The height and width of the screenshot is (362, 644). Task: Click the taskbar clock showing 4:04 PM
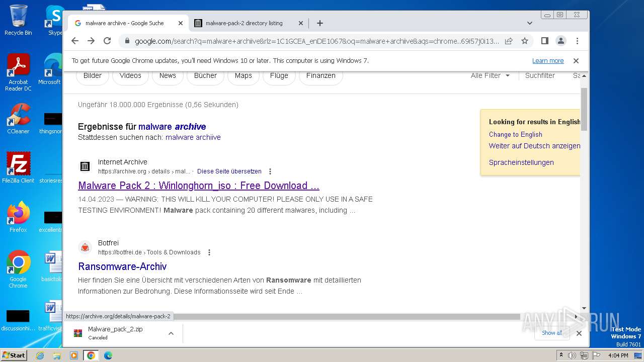(x=618, y=355)
